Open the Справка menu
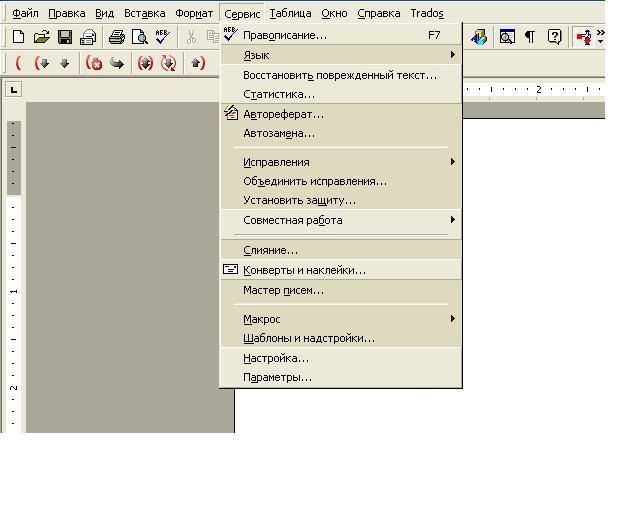 (x=378, y=13)
